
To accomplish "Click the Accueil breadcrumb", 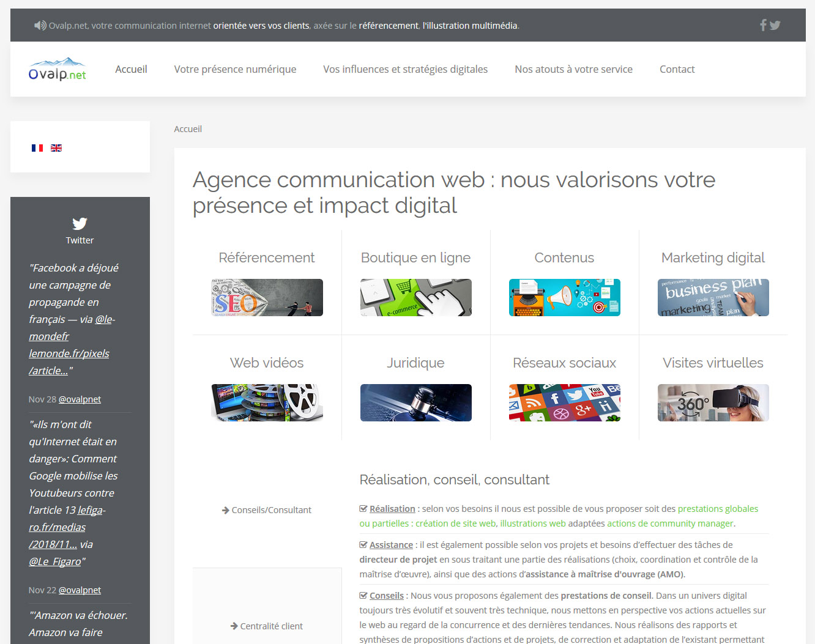I will tap(188, 129).
